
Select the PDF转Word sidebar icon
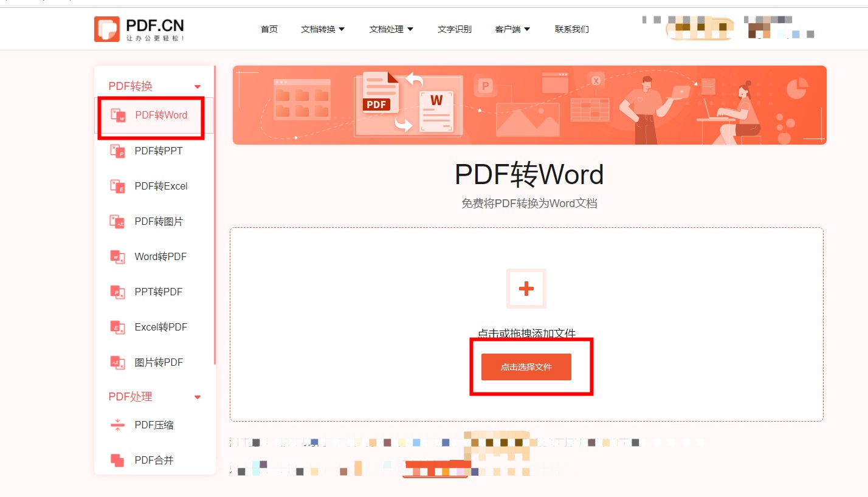pos(118,115)
